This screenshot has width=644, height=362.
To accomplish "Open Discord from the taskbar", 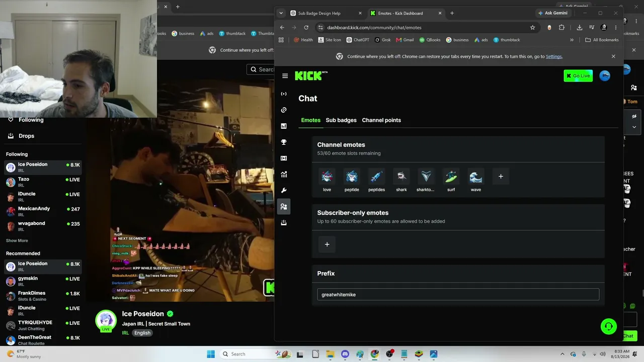I will click(x=345, y=354).
